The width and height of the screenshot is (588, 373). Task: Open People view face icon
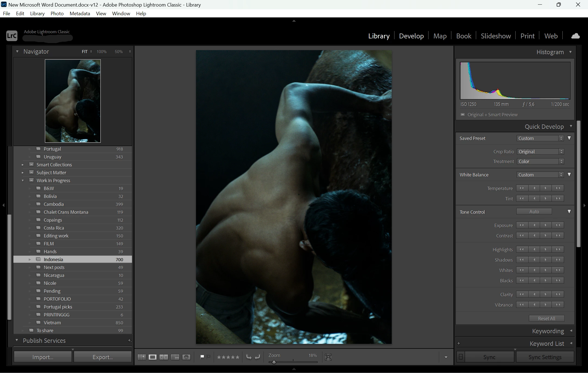(x=186, y=357)
